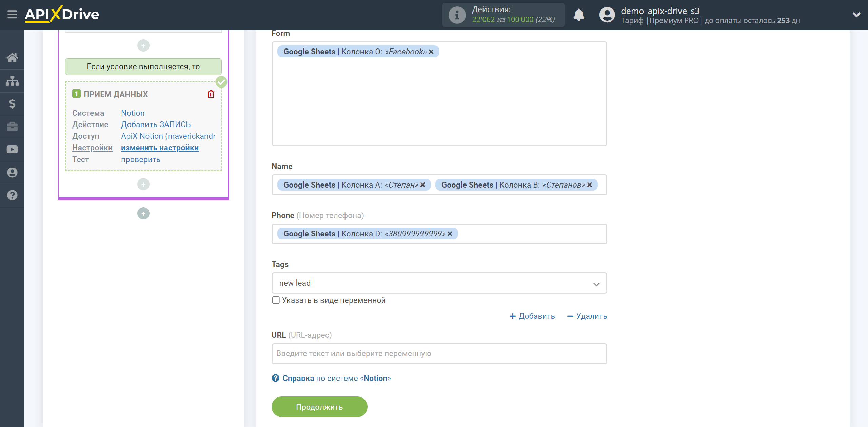Click «Справка» по системе «Notion» link
This screenshot has height=427, width=868.
pos(331,378)
